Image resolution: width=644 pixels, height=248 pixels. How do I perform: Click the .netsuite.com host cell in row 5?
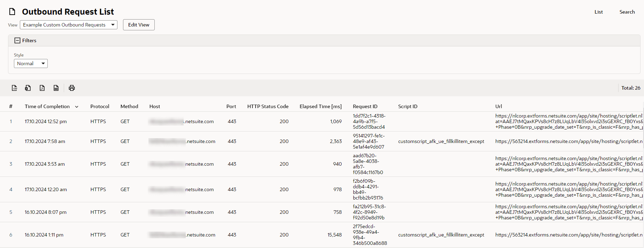tap(182, 212)
